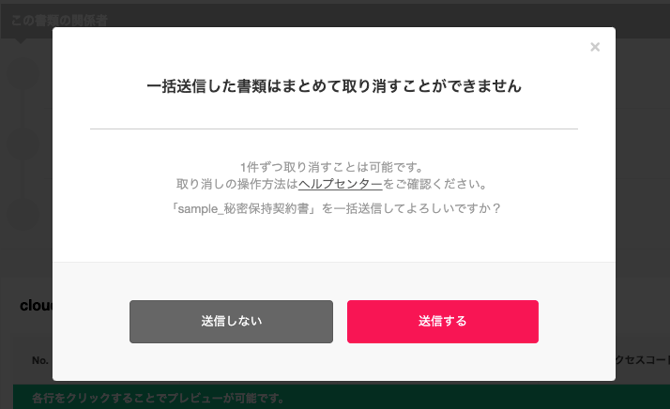Viewport: 670px width, 409px height.
Task: Click the dimmed アクセスコード column header
Action: (x=643, y=360)
